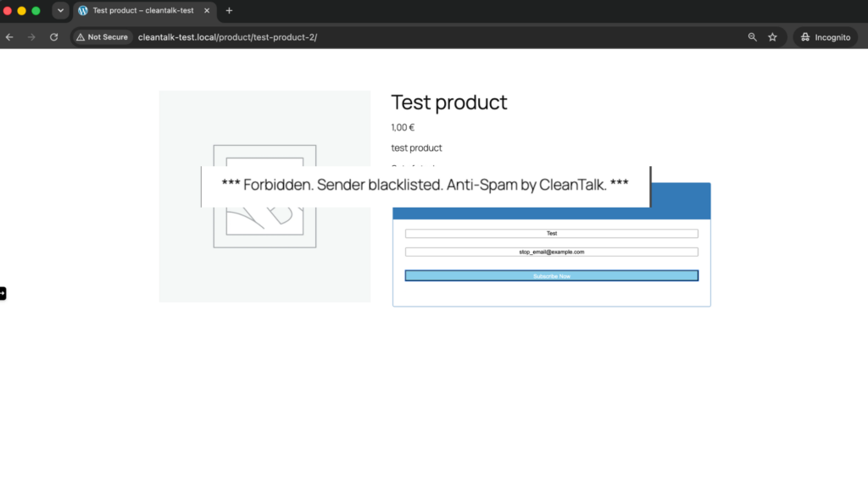Click the address bar URL text
The height and width of the screenshot is (488, 868).
[x=227, y=37]
